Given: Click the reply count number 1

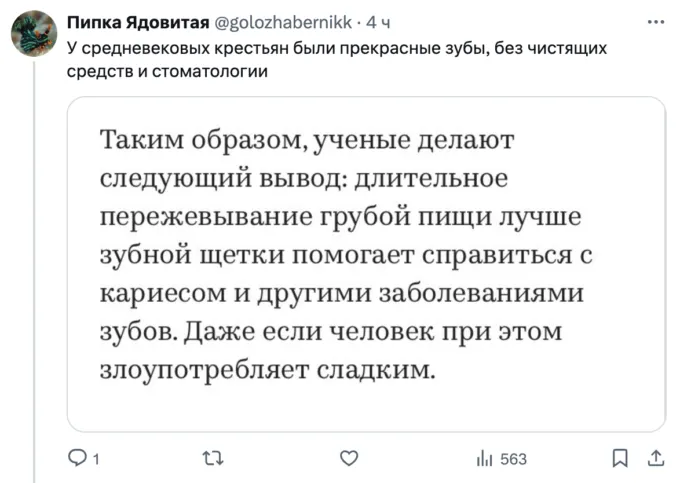Looking at the screenshot, I should 95,459.
